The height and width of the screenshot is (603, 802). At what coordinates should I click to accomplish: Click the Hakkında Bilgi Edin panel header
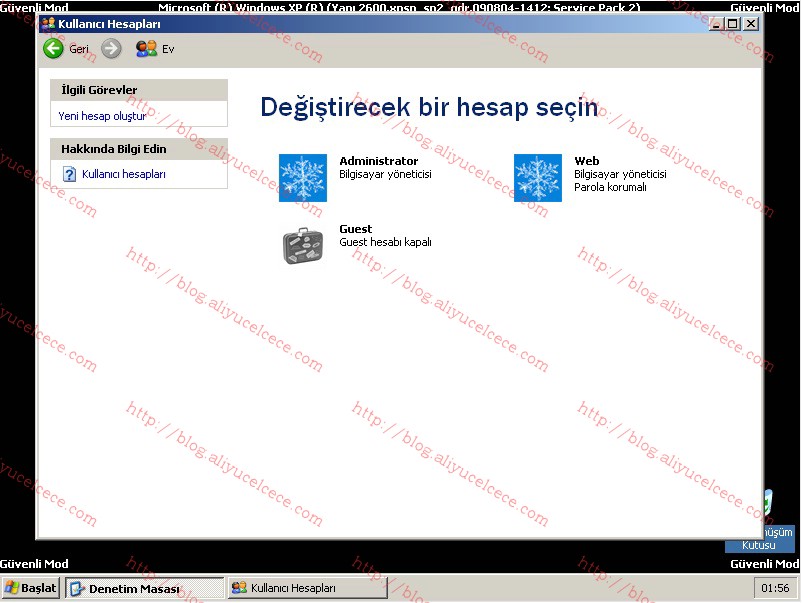point(139,149)
